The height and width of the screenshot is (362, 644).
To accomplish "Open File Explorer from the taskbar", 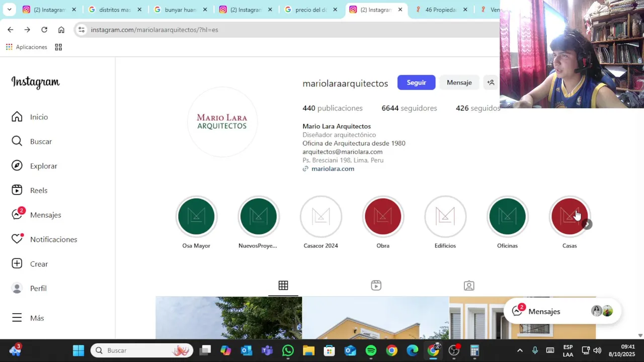I will [308, 350].
